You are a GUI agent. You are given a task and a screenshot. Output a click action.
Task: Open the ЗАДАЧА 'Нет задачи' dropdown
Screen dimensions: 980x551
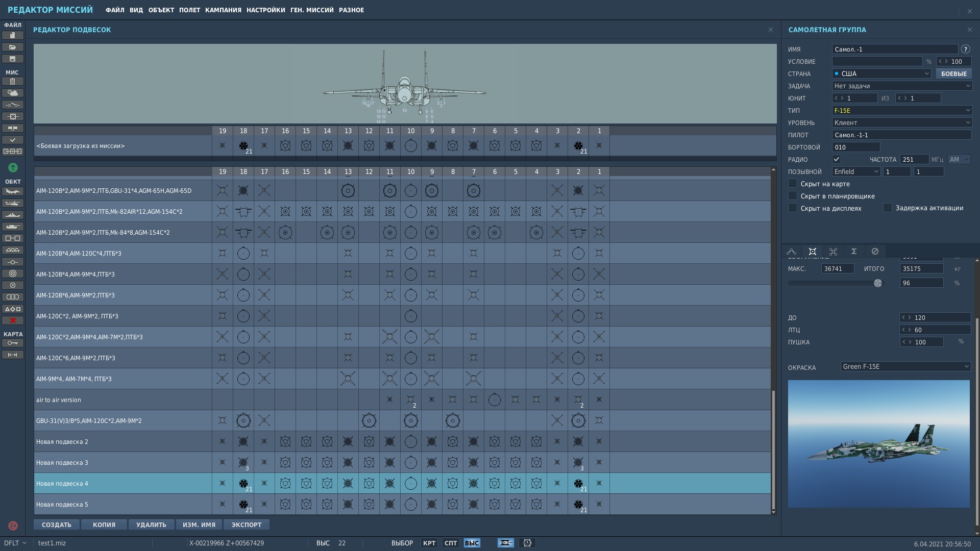(901, 86)
